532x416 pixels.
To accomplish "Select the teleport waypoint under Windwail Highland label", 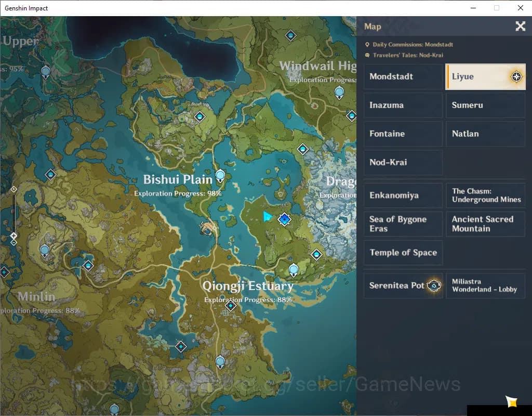I will pyautogui.click(x=339, y=93).
